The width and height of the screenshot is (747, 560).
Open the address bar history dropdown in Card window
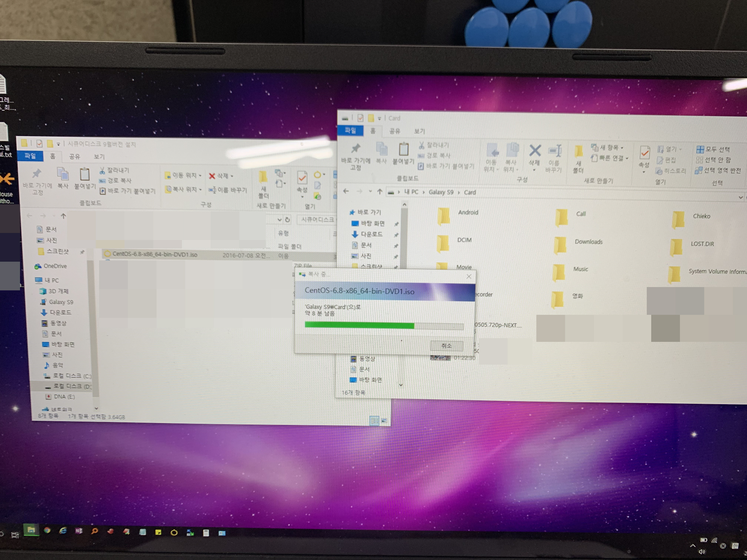point(740,197)
